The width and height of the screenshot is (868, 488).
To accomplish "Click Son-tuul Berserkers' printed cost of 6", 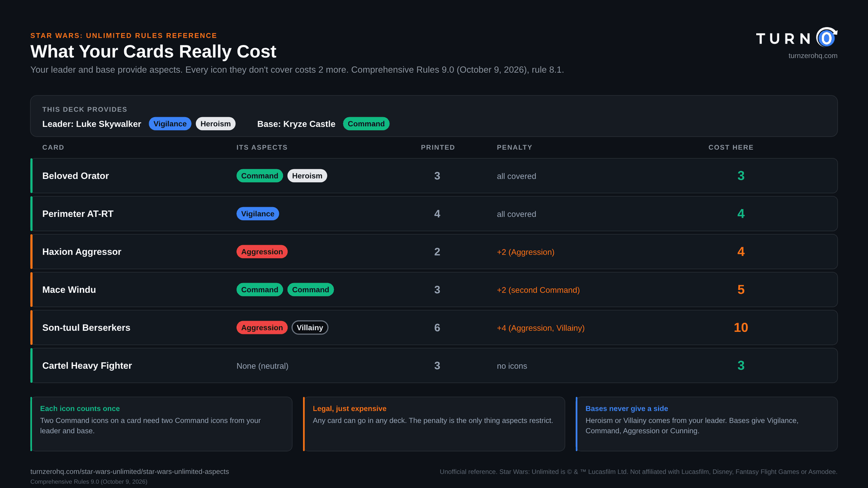I will click(x=437, y=328).
